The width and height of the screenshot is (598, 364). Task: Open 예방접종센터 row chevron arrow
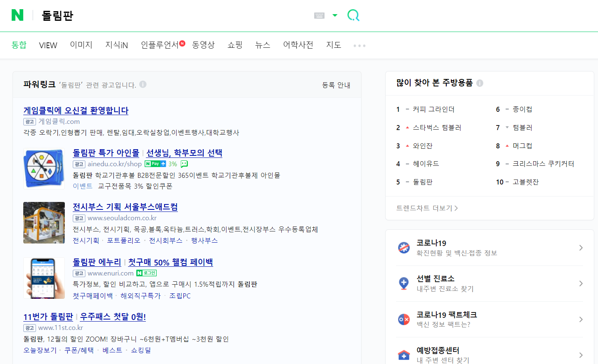[581, 355]
